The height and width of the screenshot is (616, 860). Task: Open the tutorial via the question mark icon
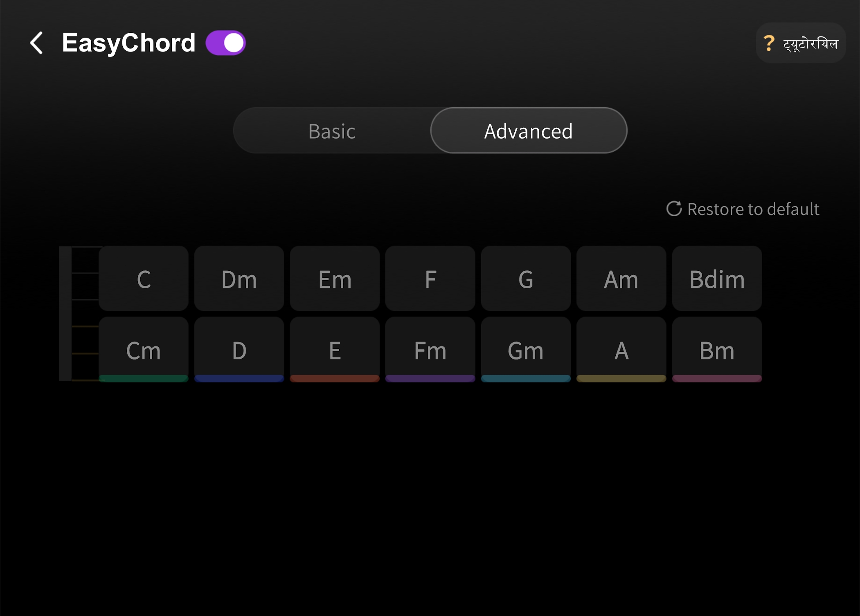coord(770,42)
